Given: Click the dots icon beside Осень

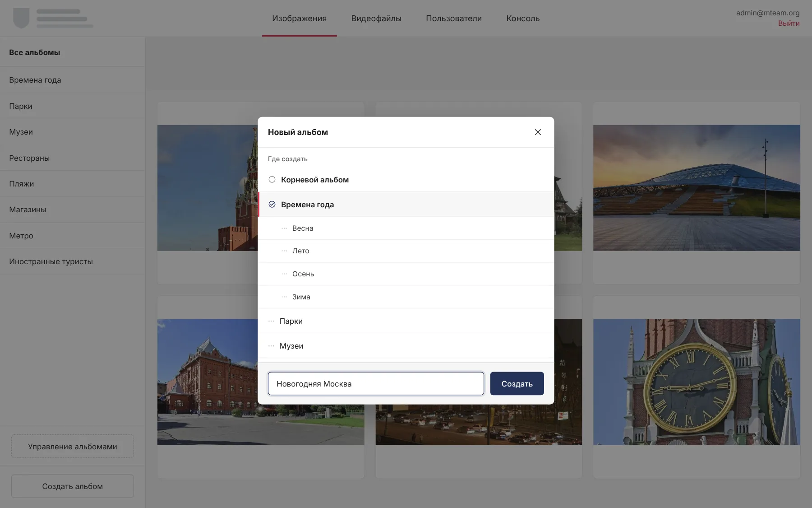Looking at the screenshot, I should (284, 274).
